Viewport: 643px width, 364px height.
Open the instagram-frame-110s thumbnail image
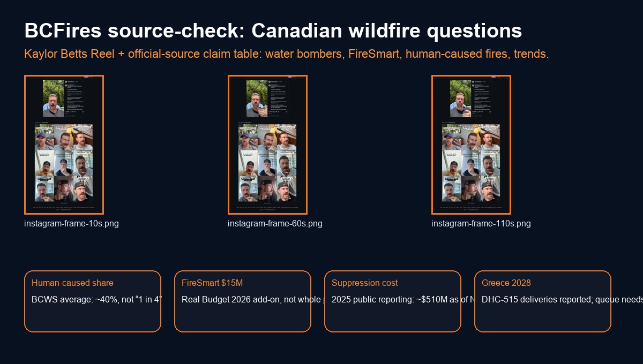[x=471, y=145]
